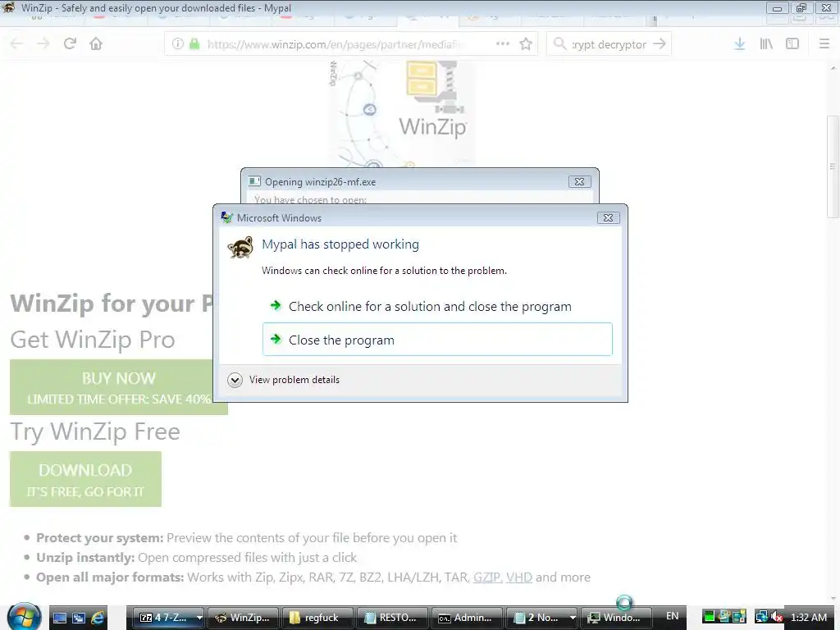
Task: Click the 'Get WinZip Pro' heading
Action: pos(93,340)
